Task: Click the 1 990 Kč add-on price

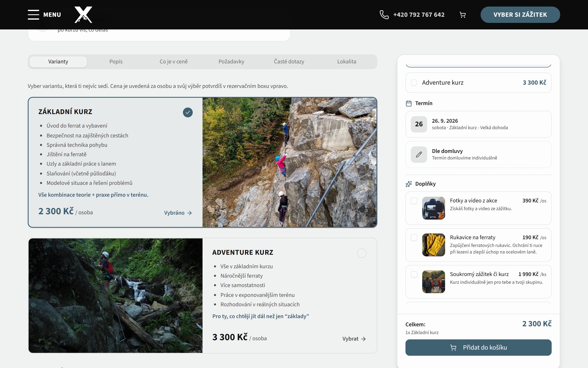Action: pyautogui.click(x=528, y=274)
